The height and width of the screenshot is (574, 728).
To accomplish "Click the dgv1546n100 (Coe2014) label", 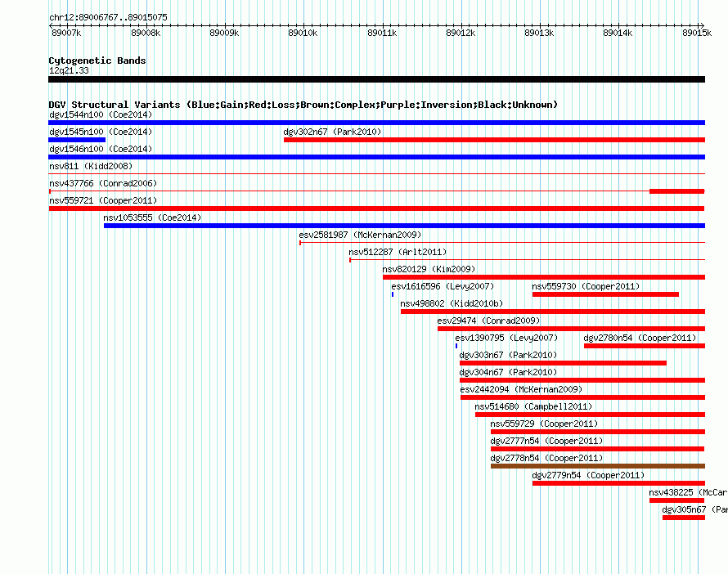I will point(101,149).
